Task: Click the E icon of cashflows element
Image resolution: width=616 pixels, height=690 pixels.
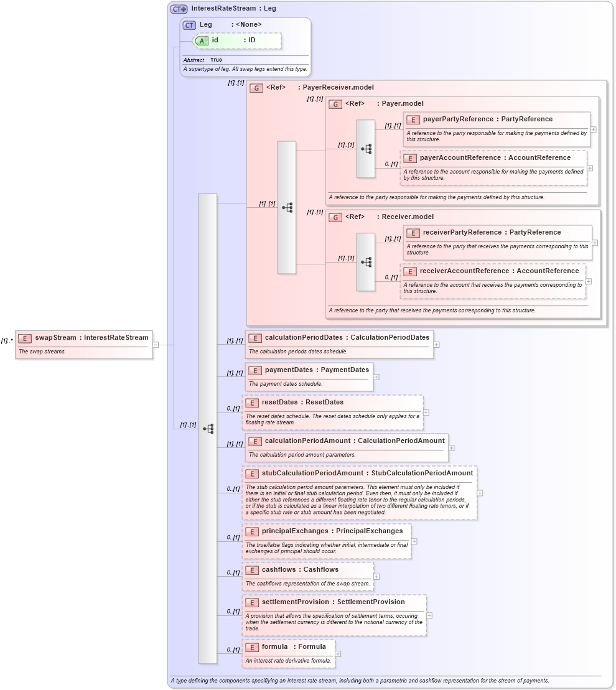Action: coord(252,569)
